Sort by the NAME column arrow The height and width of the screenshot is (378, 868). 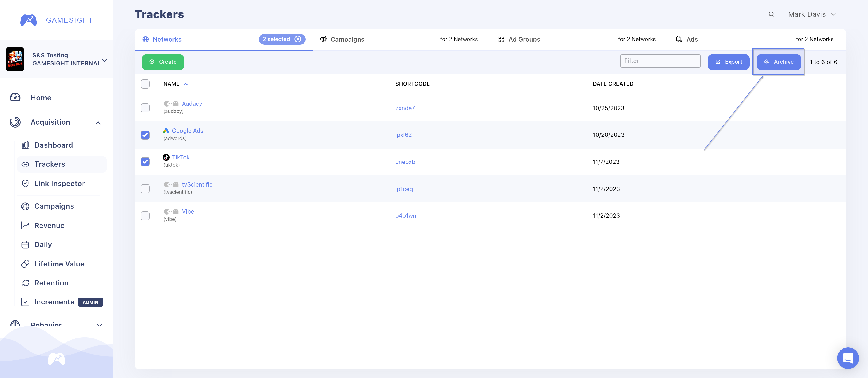(x=186, y=84)
